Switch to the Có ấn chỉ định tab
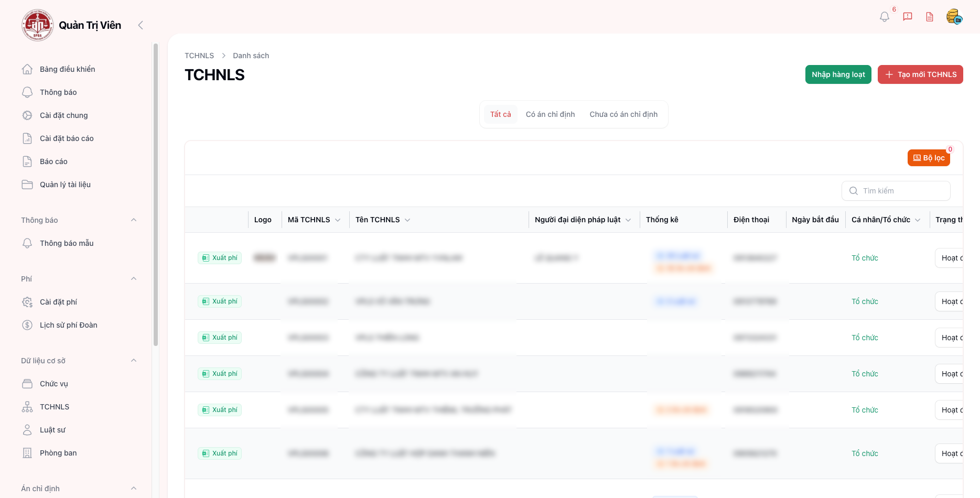Image resolution: width=980 pixels, height=498 pixels. 550,114
